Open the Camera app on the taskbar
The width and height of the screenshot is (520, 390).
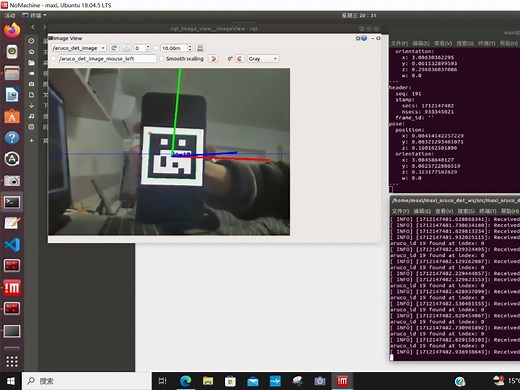coord(320,381)
